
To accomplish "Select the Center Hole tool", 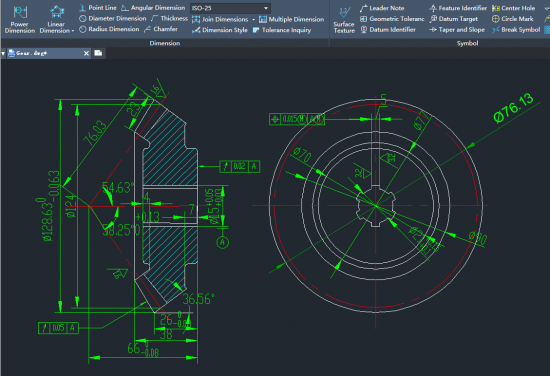I will tap(514, 8).
